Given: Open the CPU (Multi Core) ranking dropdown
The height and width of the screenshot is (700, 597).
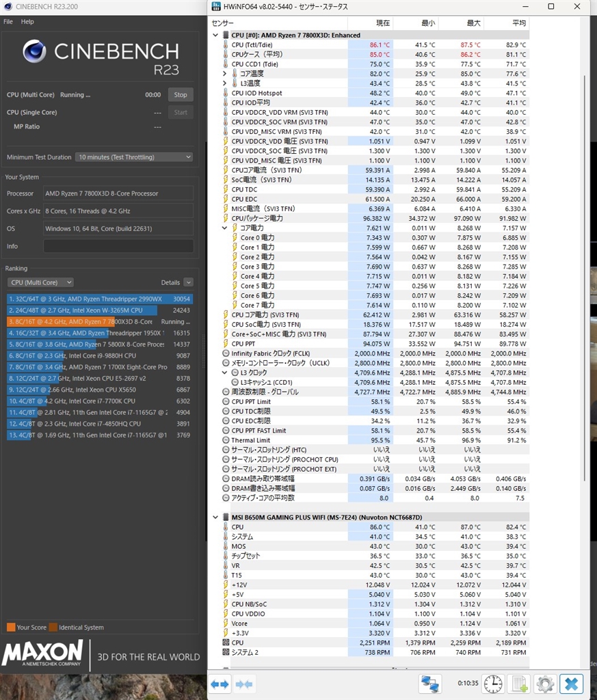Looking at the screenshot, I should click(x=40, y=282).
